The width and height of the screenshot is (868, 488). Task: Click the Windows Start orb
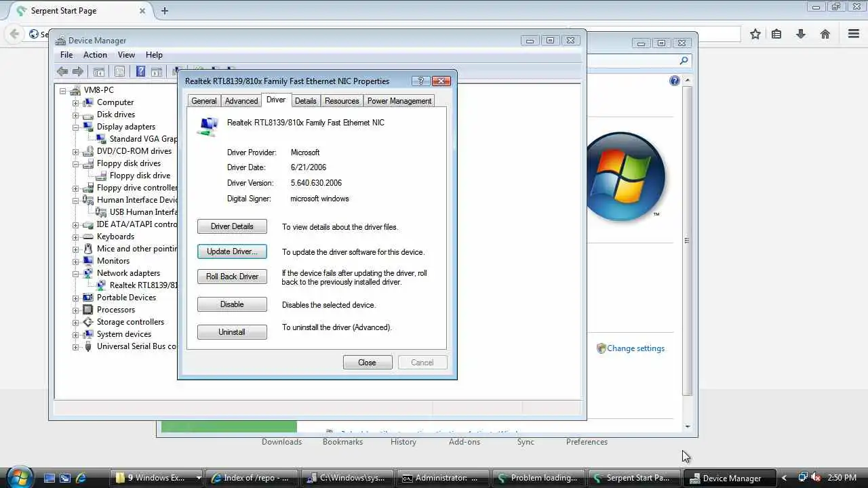(18, 476)
